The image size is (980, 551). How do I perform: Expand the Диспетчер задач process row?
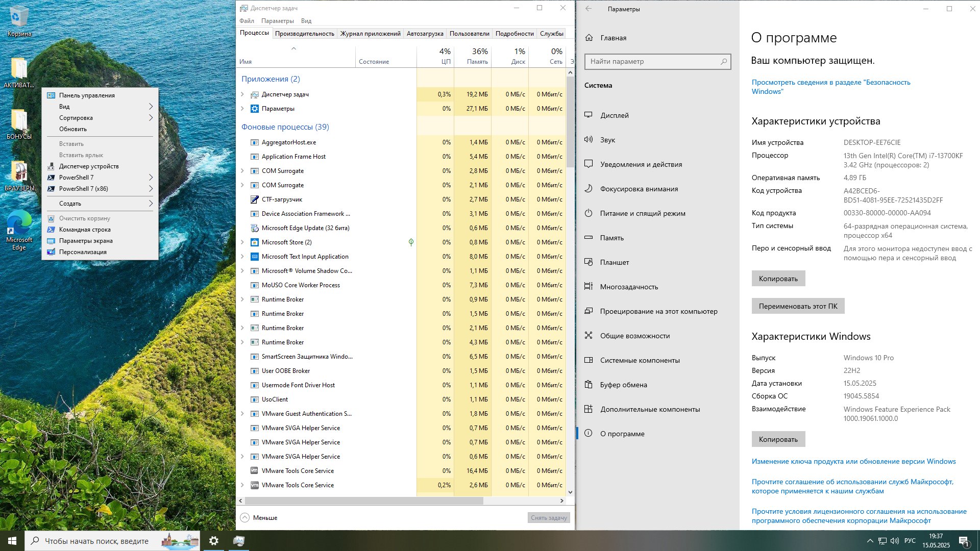(242, 94)
